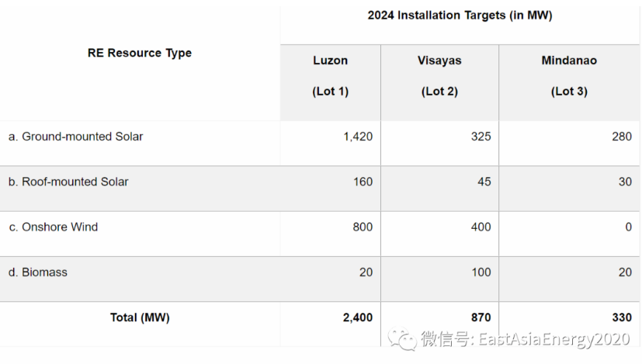Select the RE Resource Type header
Image resolution: width=642 pixels, height=364 pixels.
[140, 53]
